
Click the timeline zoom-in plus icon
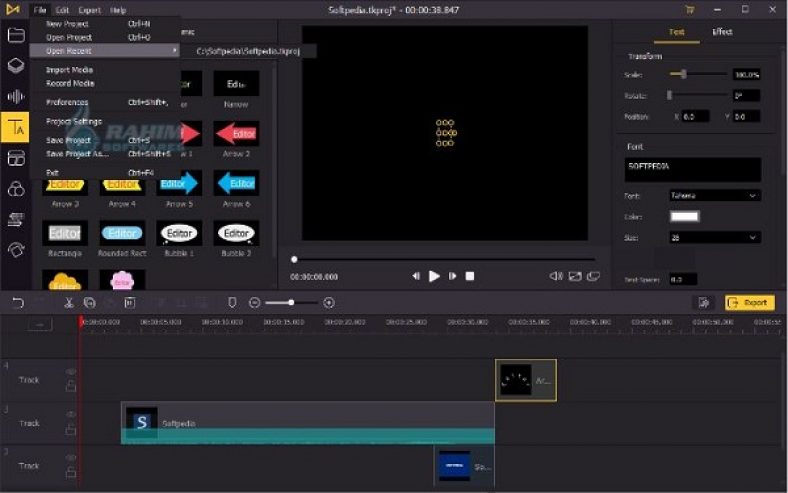click(x=329, y=302)
